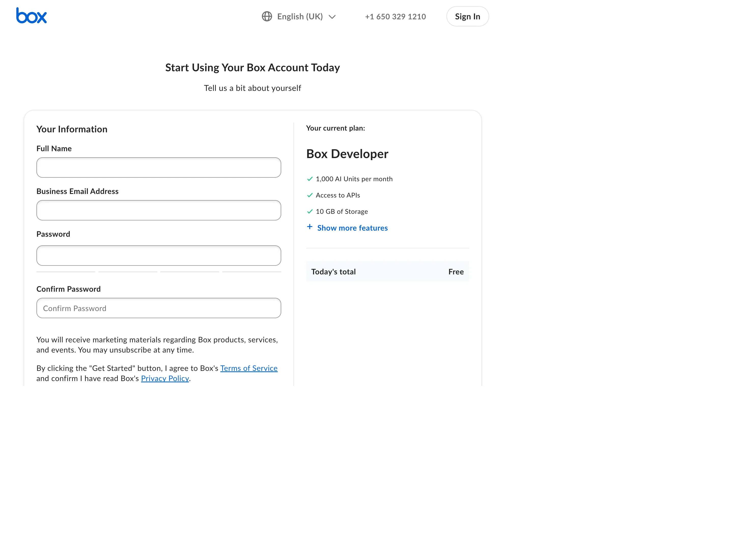Click the globe language icon
The width and height of the screenshot is (733, 560).
267,16
